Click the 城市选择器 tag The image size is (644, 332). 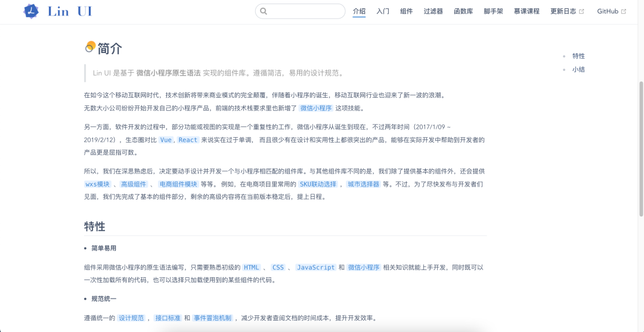coord(363,184)
